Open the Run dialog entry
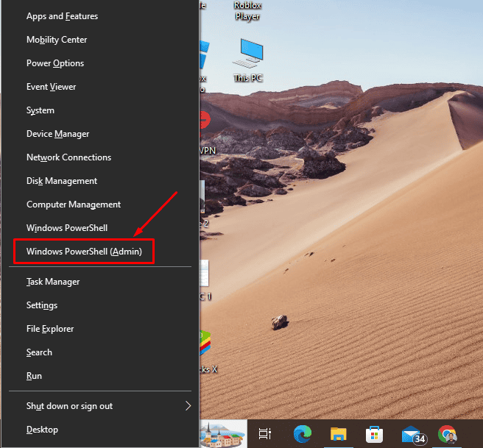The height and width of the screenshot is (448, 483). click(100, 376)
